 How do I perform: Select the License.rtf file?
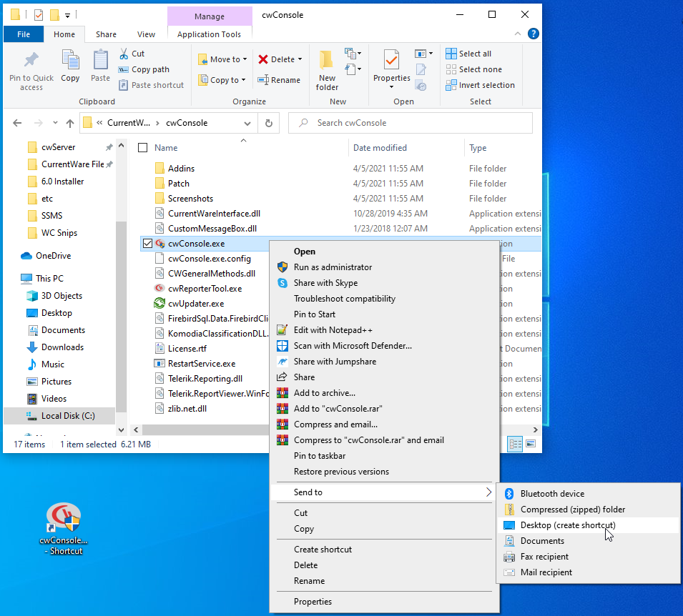(187, 349)
